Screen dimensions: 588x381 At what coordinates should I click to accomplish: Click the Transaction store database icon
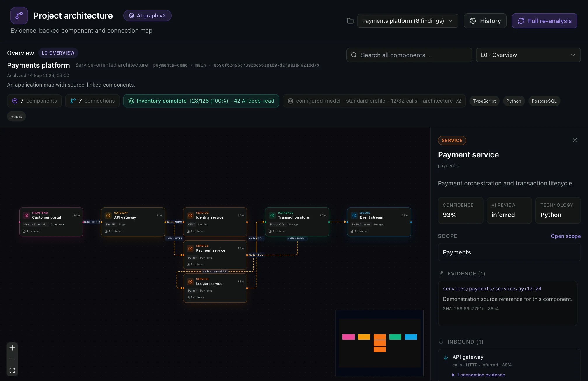[272, 215]
